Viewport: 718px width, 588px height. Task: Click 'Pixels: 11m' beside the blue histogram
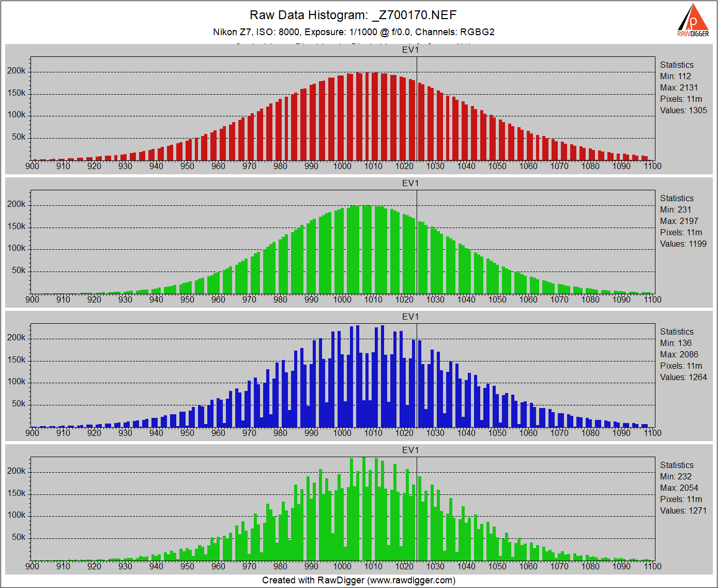pos(681,366)
